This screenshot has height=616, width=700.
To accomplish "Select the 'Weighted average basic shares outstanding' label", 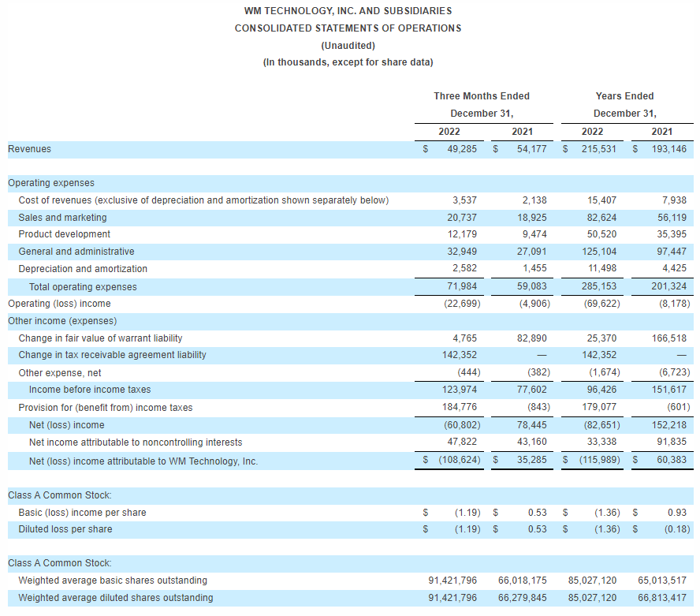I will (113, 581).
